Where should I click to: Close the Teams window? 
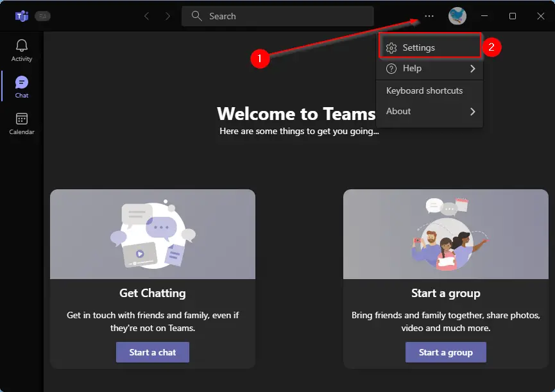(540, 16)
